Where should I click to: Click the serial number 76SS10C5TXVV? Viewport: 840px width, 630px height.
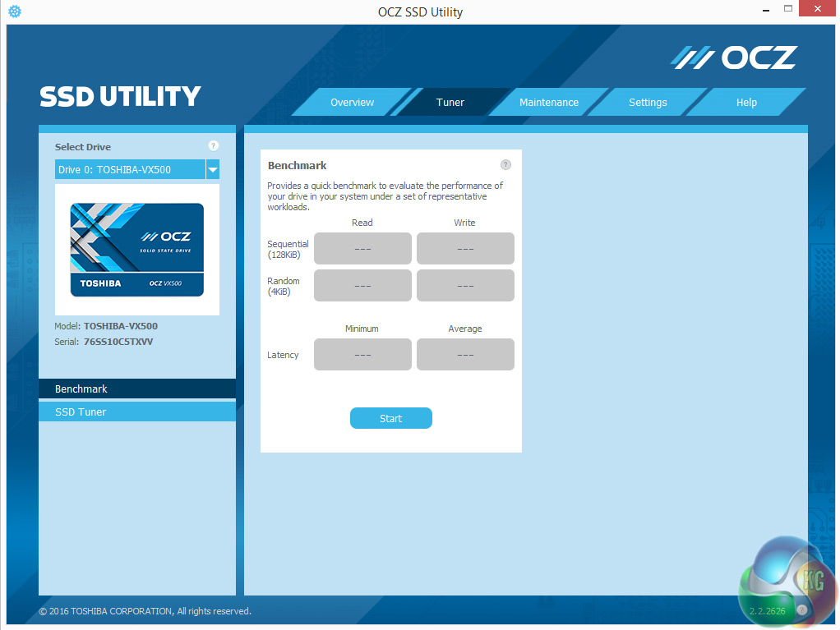point(118,342)
